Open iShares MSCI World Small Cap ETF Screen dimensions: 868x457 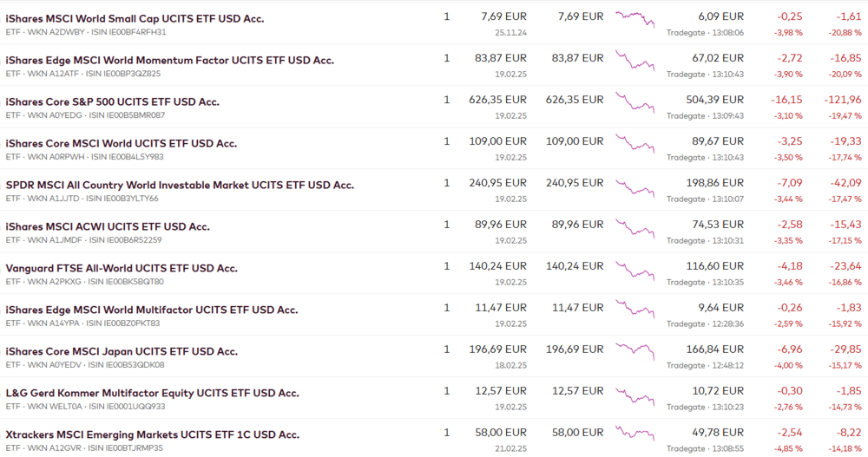[135, 18]
